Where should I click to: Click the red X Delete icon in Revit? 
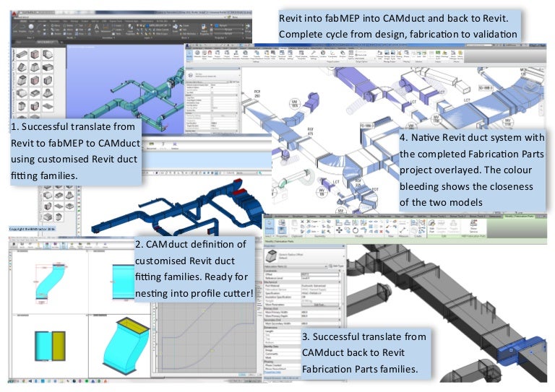point(382,232)
